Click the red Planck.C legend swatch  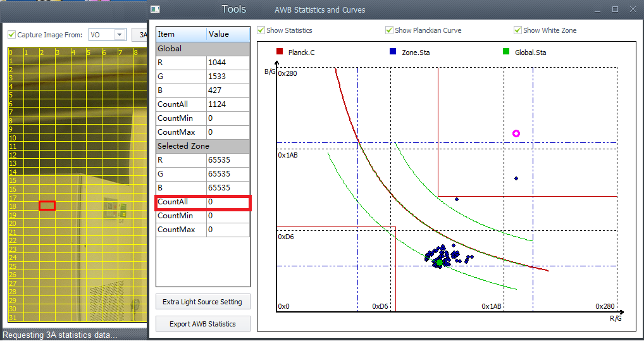coord(279,52)
